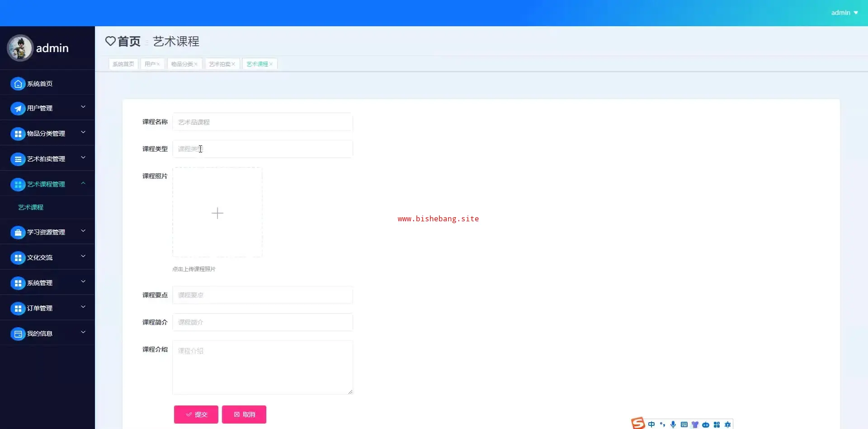The width and height of the screenshot is (868, 429).
Task: Click the microphone voice input icon
Action: point(673,424)
